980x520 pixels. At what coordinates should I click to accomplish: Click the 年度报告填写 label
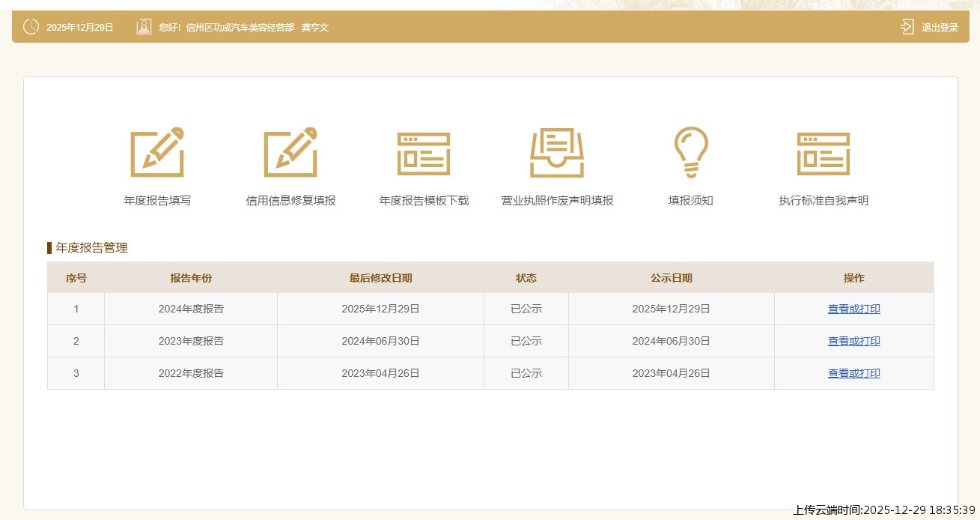[157, 201]
